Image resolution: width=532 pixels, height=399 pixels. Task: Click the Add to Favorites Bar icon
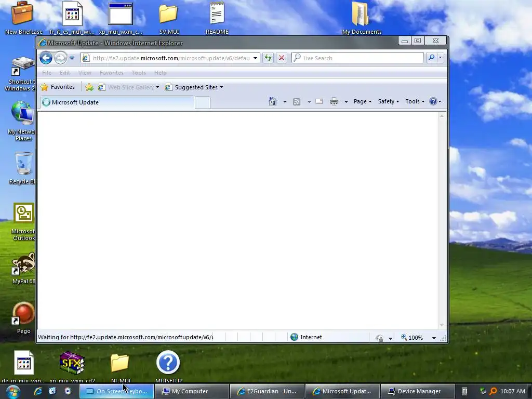click(89, 87)
